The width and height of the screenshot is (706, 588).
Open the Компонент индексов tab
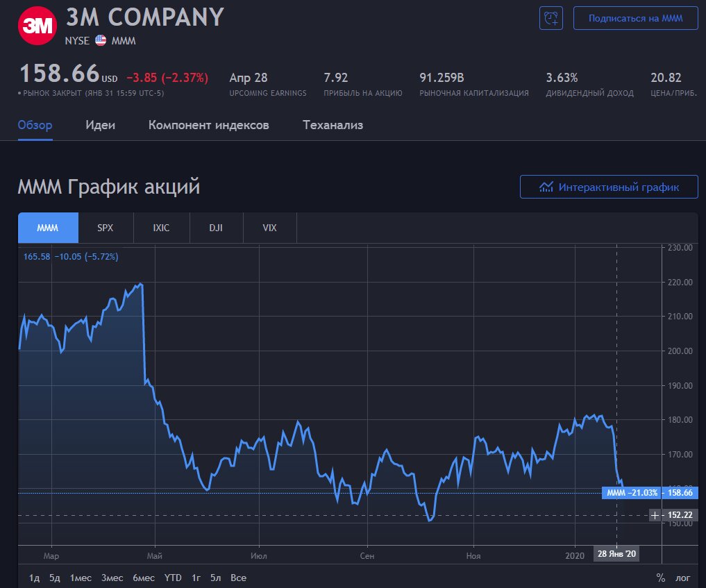209,125
